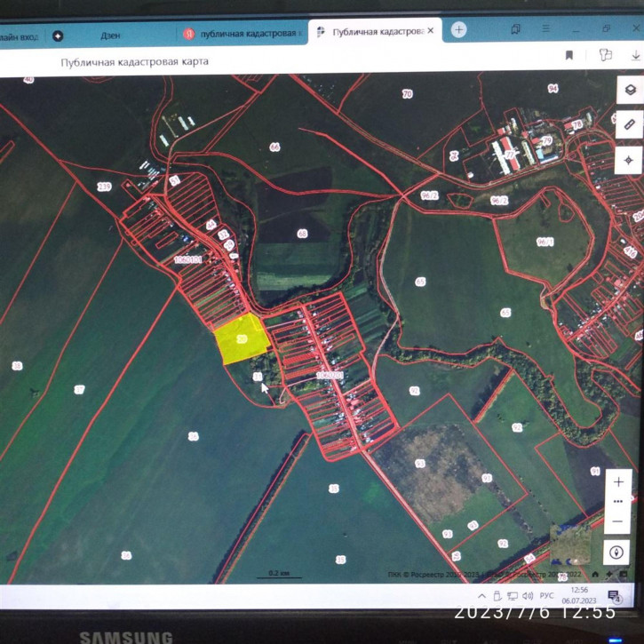Zoom out with the minus button
The image size is (644, 644).
click(x=617, y=521)
